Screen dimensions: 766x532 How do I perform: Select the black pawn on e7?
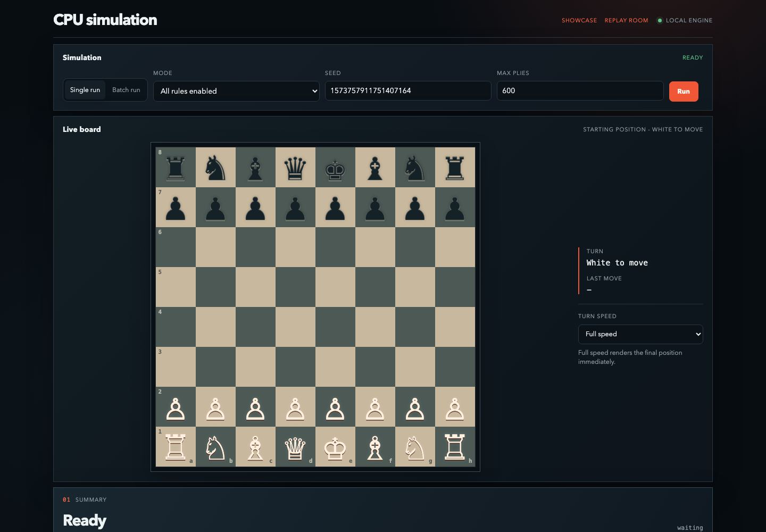click(x=335, y=207)
